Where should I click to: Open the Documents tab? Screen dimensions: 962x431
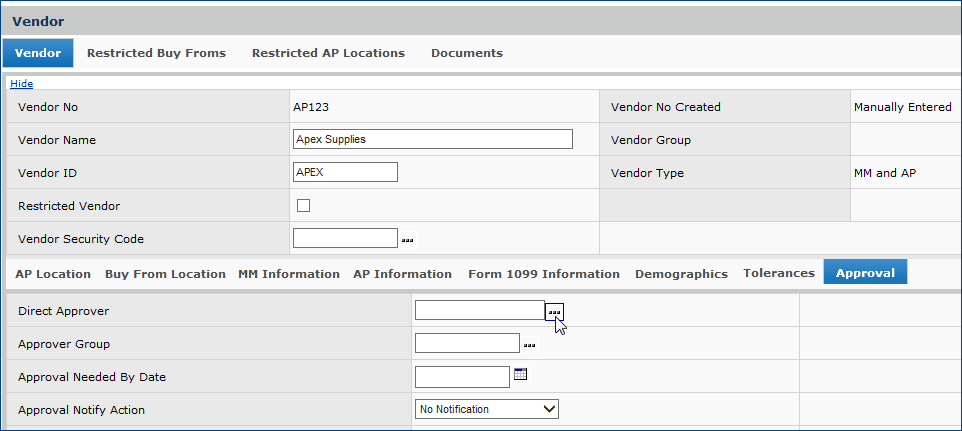click(467, 53)
